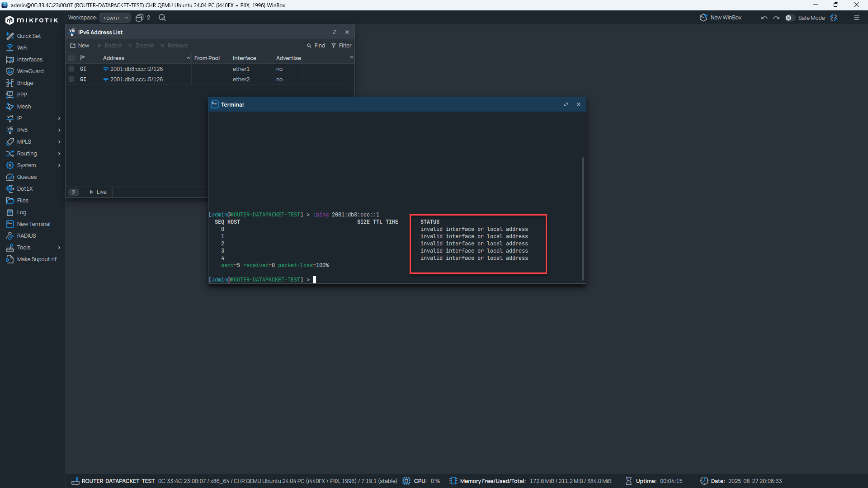Open the Workspace dropdown
Viewport: 868px width, 488px height.
(x=115, y=18)
